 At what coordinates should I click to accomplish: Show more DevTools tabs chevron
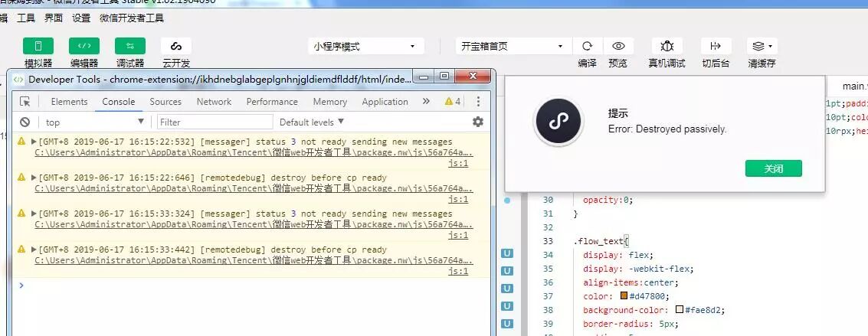[x=426, y=102]
